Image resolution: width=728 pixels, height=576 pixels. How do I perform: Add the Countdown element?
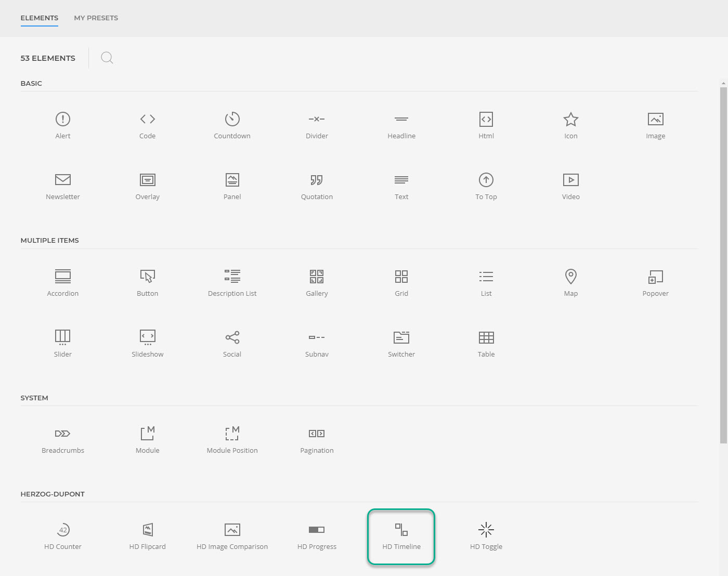click(x=232, y=126)
